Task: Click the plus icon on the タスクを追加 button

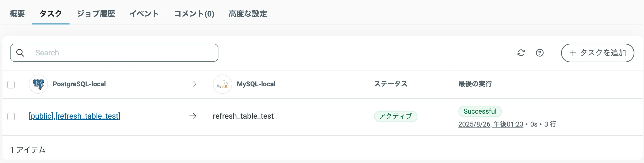Action: pyautogui.click(x=573, y=53)
